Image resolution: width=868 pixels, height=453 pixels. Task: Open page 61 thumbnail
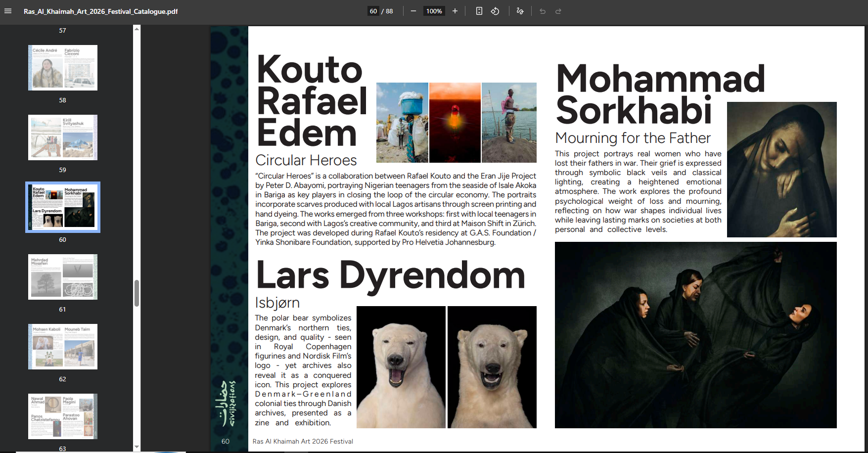point(63,277)
